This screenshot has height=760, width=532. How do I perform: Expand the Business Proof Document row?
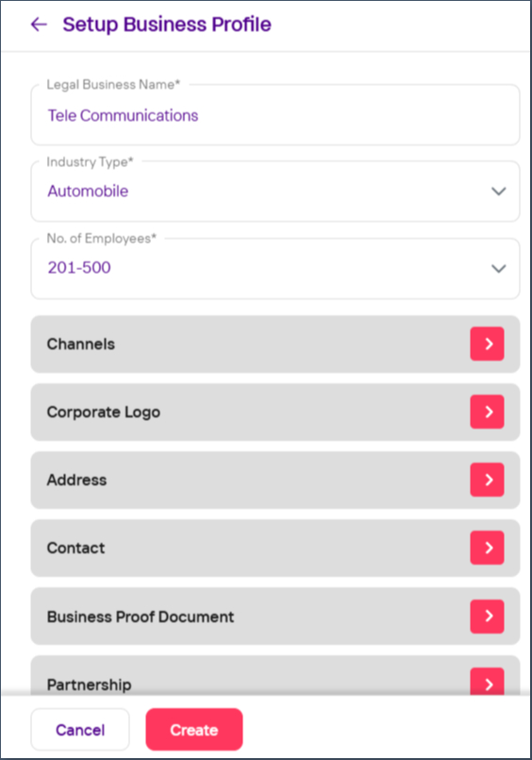(x=274, y=616)
